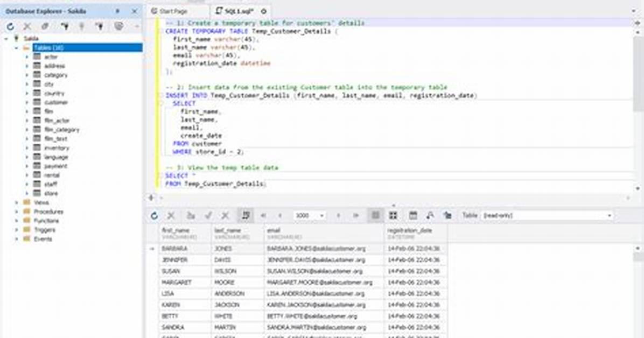Click the calendar-like icon in grid toolbar
This screenshot has height=338, width=644.
click(413, 216)
